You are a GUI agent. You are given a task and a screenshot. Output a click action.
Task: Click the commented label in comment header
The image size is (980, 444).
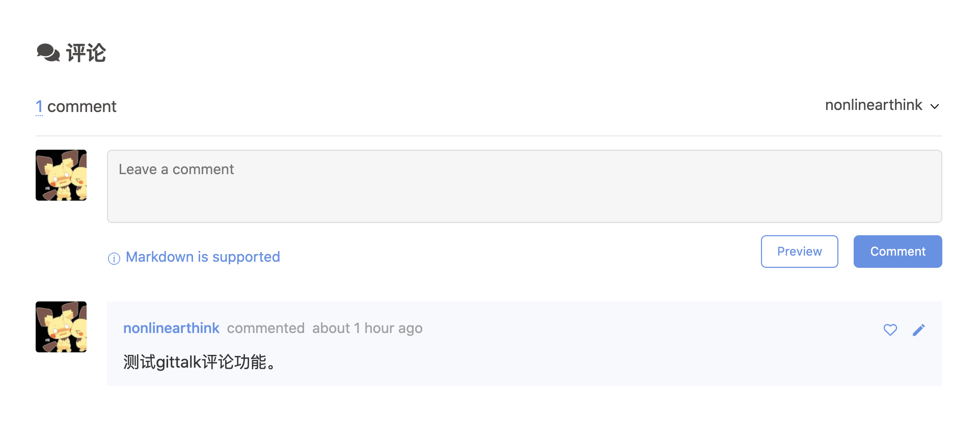[266, 328]
